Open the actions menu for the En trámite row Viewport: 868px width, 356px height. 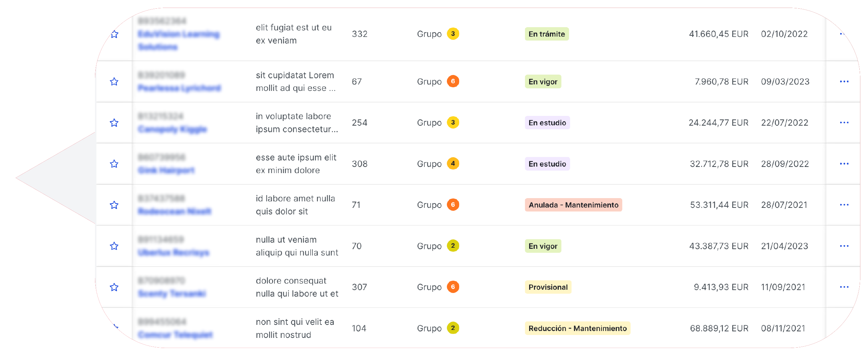pos(844,34)
